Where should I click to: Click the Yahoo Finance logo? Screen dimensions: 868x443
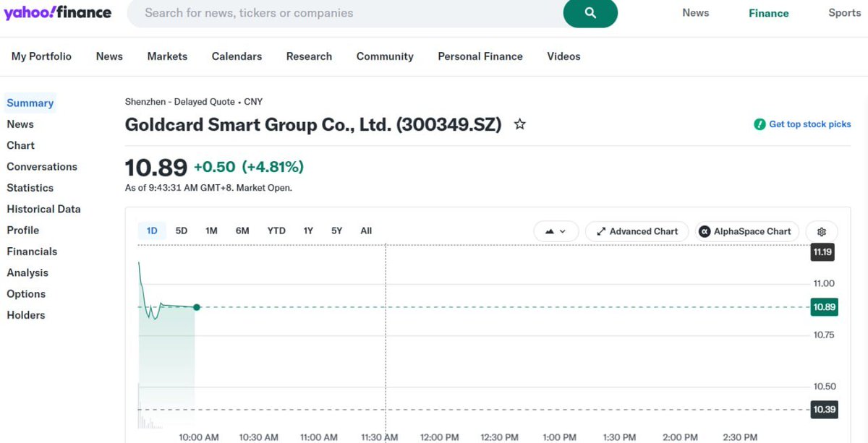coord(58,12)
